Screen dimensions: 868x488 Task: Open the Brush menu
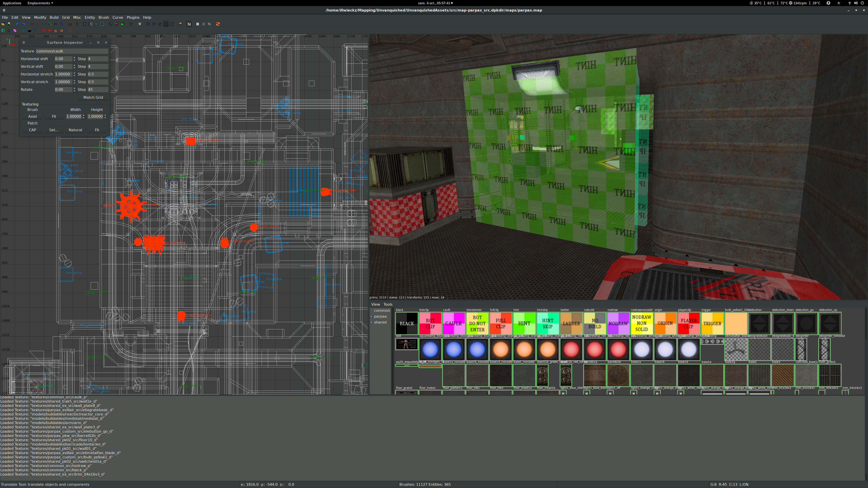pyautogui.click(x=104, y=18)
